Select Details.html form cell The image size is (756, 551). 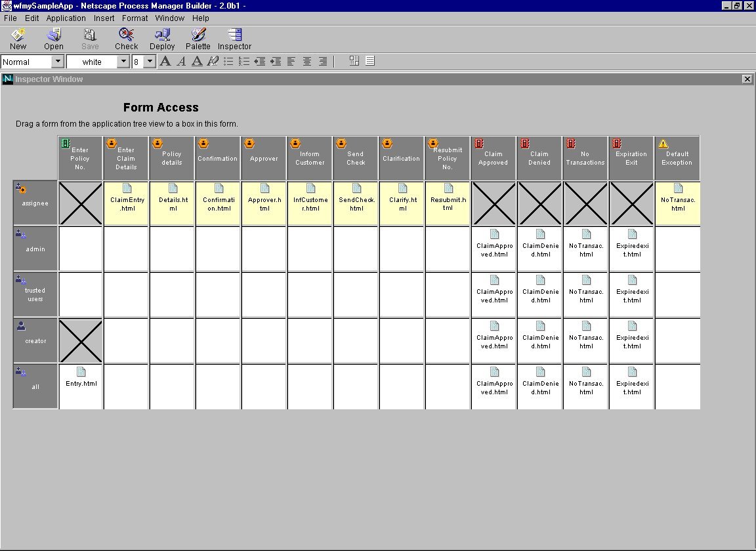click(173, 203)
